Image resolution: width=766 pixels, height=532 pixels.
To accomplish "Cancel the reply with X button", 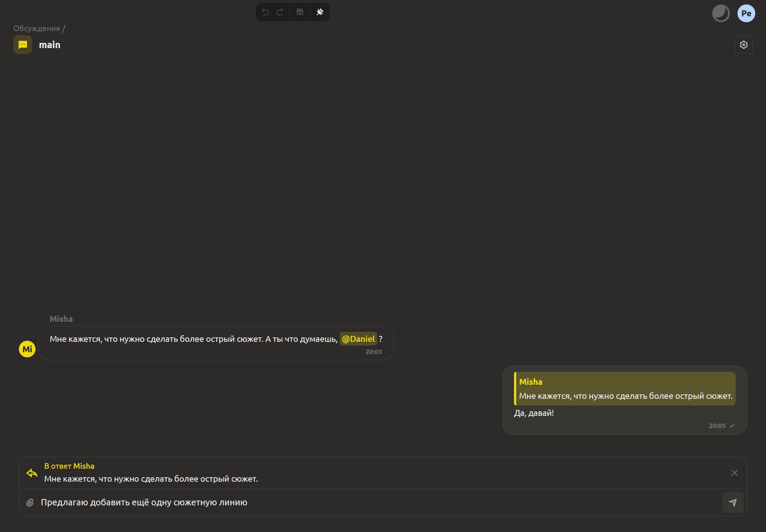I will point(734,473).
